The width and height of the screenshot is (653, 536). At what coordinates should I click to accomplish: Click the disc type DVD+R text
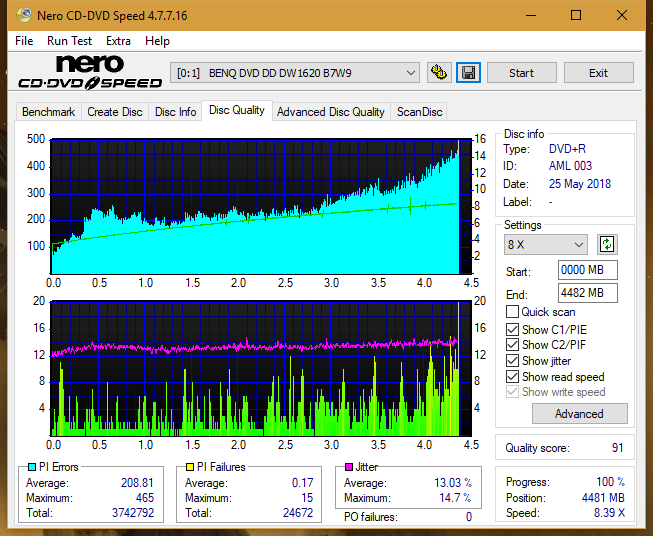click(567, 149)
